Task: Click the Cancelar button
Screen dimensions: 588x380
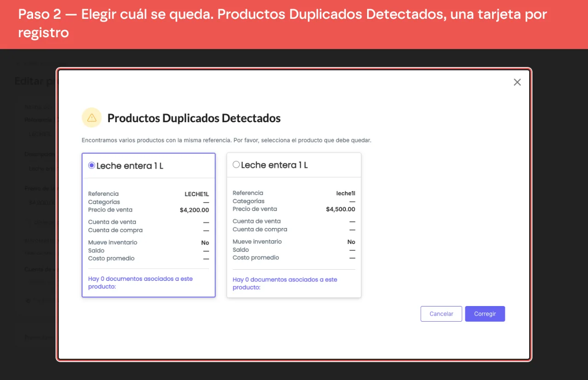Action: coord(441,314)
